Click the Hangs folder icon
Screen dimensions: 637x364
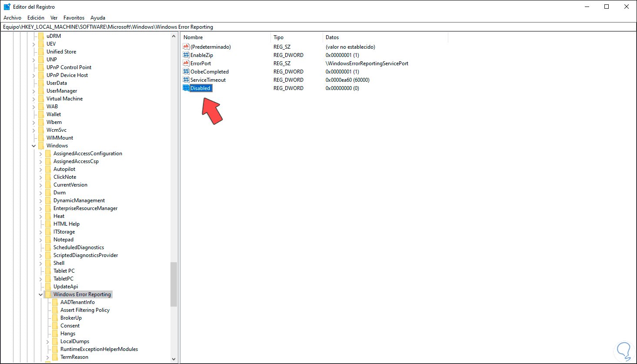pyautogui.click(x=55, y=333)
